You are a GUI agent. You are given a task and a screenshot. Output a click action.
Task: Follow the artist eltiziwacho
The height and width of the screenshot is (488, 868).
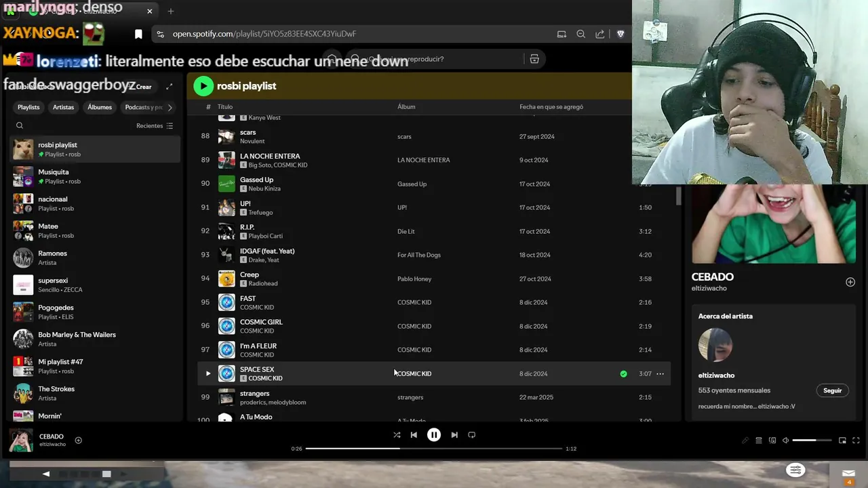(832, 390)
